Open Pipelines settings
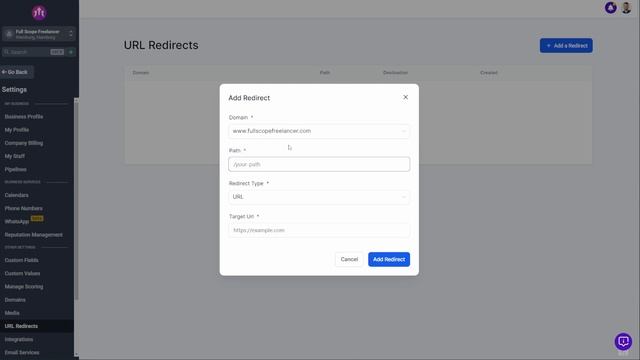This screenshot has height=360, width=640. pyautogui.click(x=16, y=169)
